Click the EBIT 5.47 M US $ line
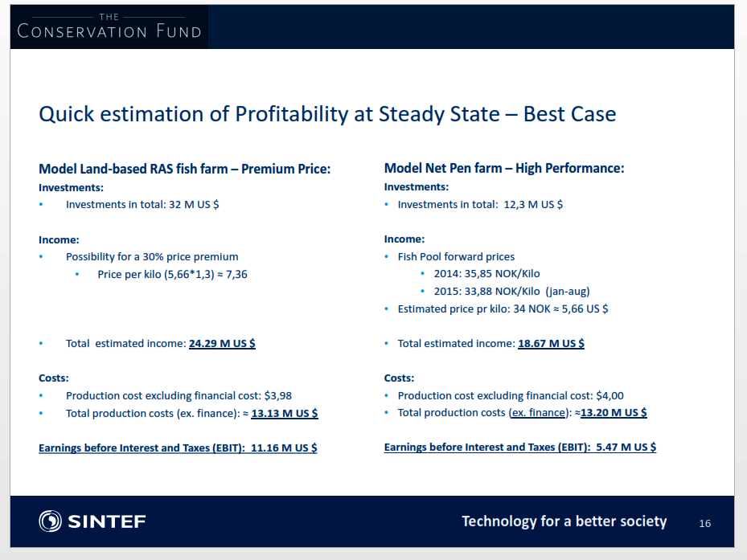 point(520,448)
